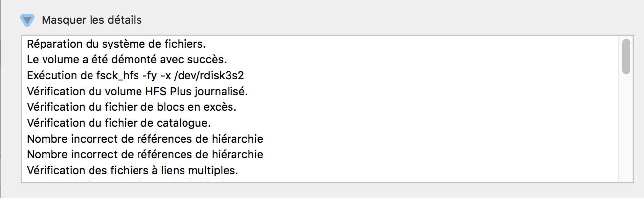Click second Nombre incorrect de références line
The height and width of the screenshot is (198, 644).
coord(145,154)
